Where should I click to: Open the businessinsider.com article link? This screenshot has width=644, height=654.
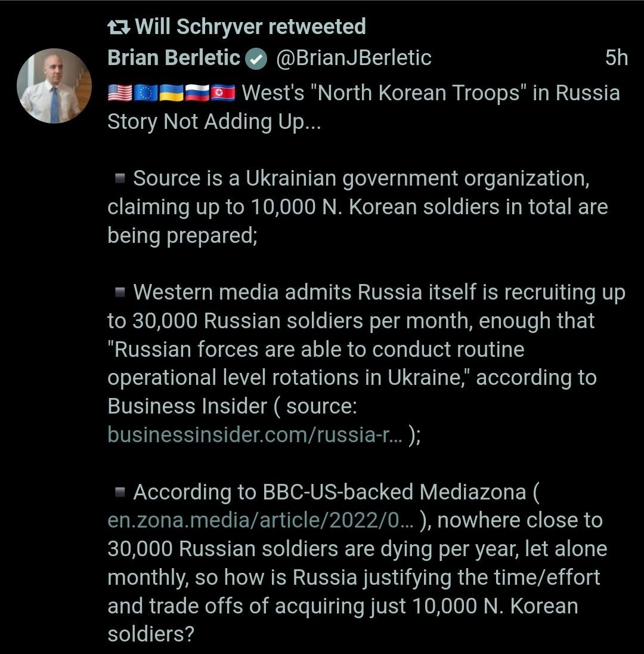pyautogui.click(x=255, y=435)
